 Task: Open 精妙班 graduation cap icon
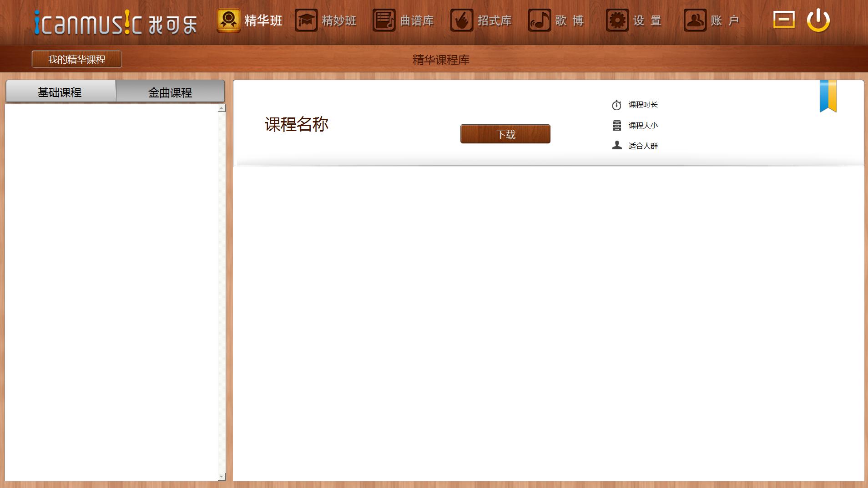[x=306, y=20]
